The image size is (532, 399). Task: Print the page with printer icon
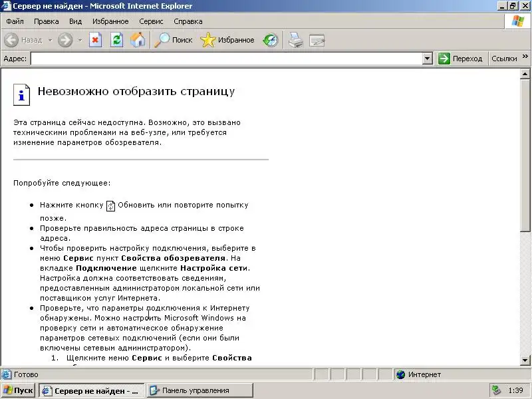coord(295,40)
